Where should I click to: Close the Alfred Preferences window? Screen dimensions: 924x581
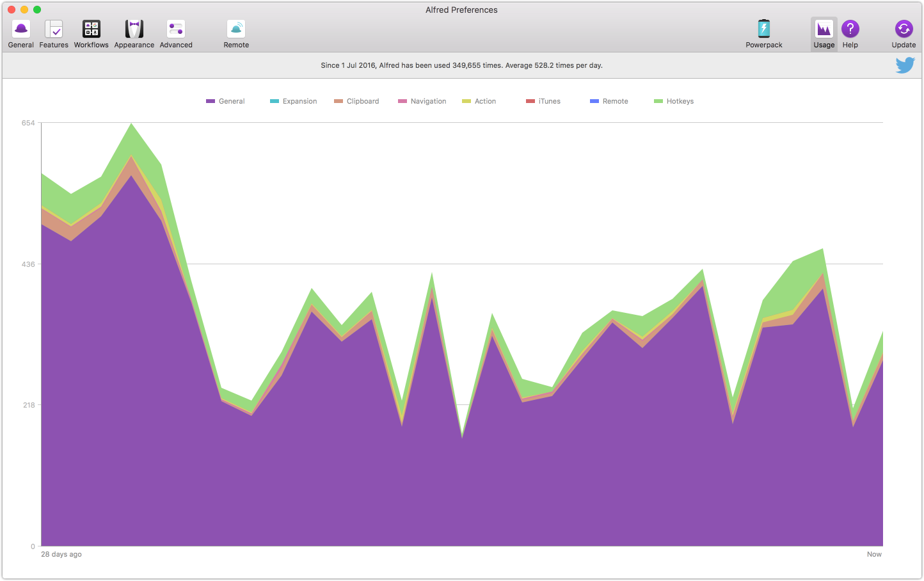pyautogui.click(x=12, y=10)
